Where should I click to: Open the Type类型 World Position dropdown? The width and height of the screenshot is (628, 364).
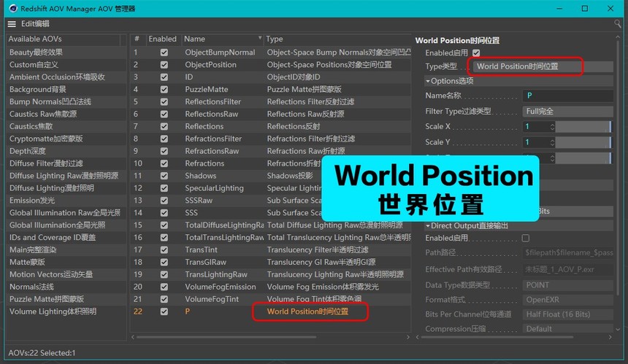tap(543, 66)
